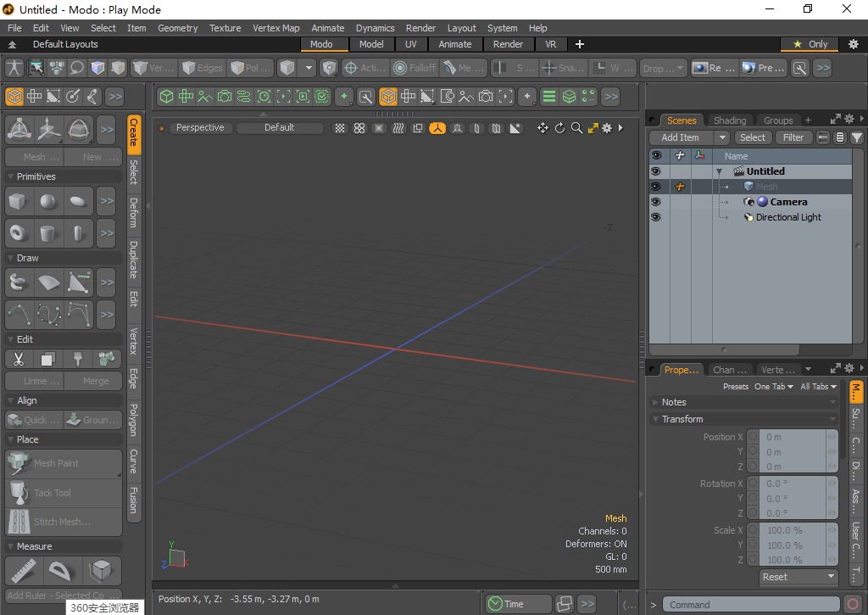Screen dimensions: 868x615
Task: Select the Sphere primitive tool
Action: [x=48, y=201]
